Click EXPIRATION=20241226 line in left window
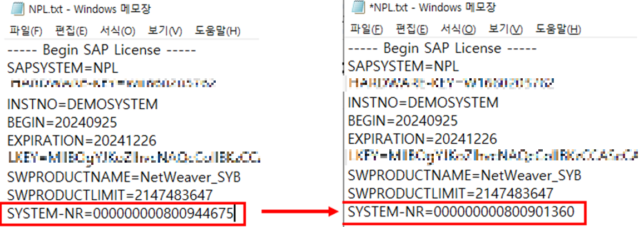 [82, 141]
